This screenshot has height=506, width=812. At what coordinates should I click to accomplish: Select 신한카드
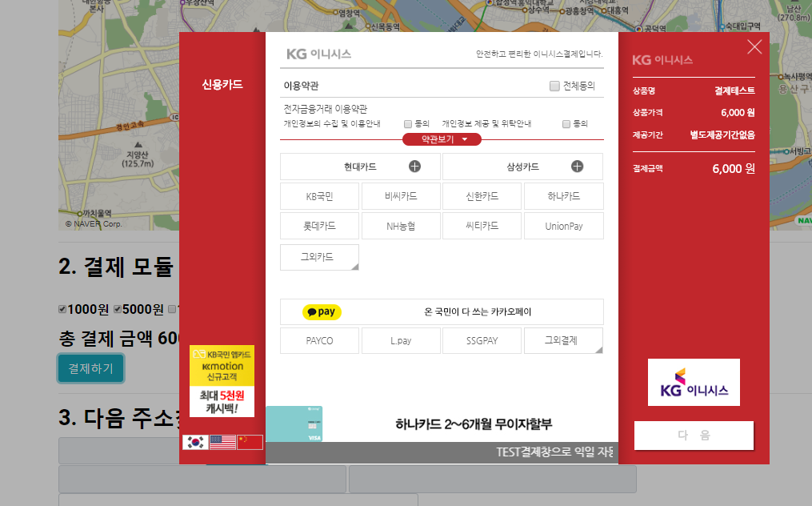tap(482, 196)
